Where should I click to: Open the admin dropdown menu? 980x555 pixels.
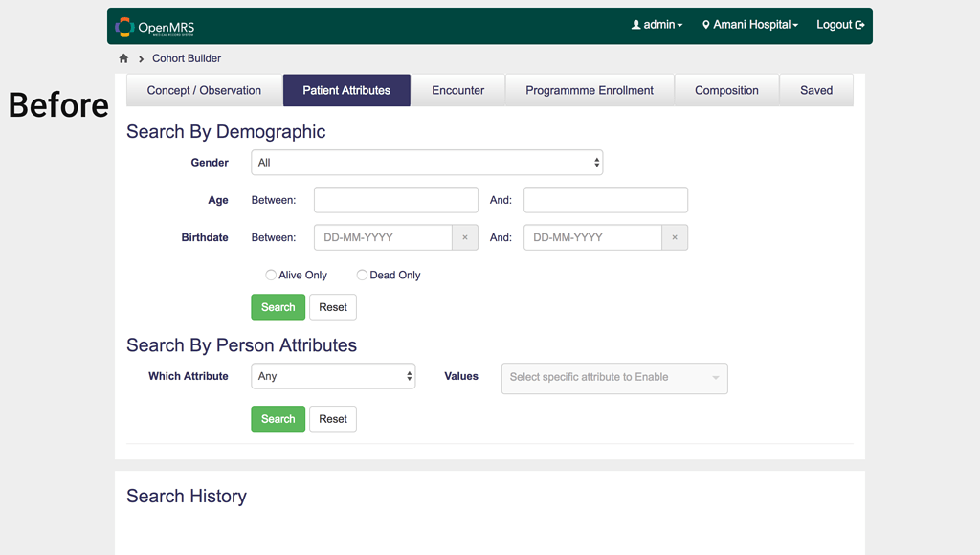(657, 25)
